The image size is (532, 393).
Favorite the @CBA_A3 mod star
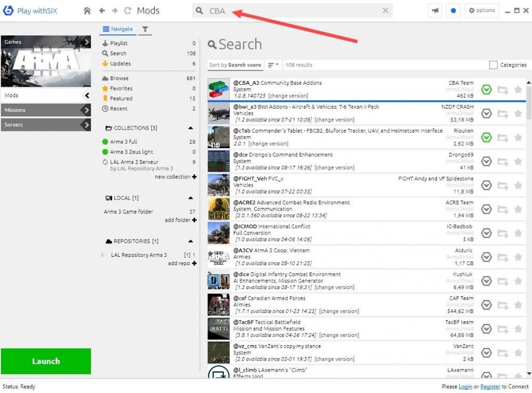[518, 89]
